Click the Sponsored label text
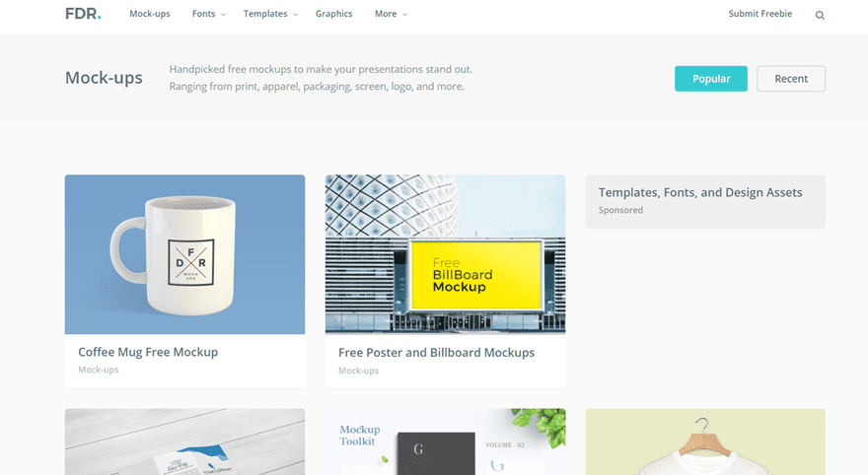868x475 pixels. [620, 210]
